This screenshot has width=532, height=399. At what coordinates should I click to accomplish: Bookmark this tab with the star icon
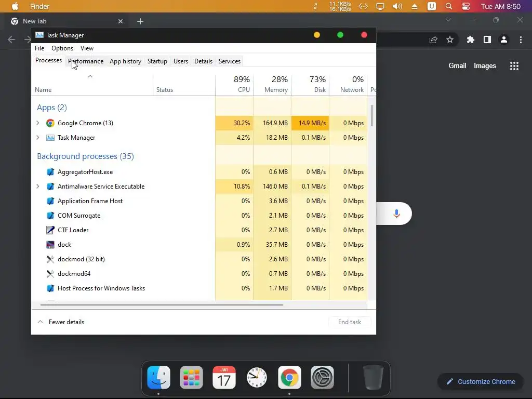coord(450,39)
